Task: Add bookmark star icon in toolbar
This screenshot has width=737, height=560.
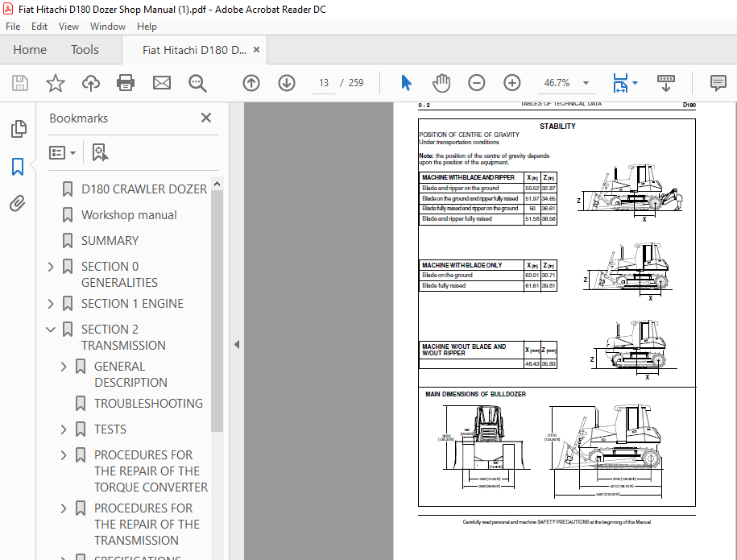Action: [55, 83]
